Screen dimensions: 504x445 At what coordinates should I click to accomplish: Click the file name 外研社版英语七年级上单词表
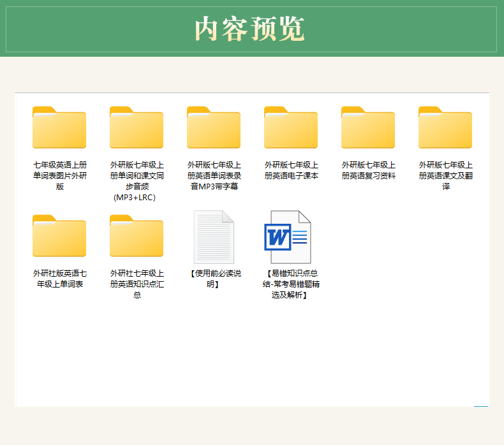tap(60, 279)
